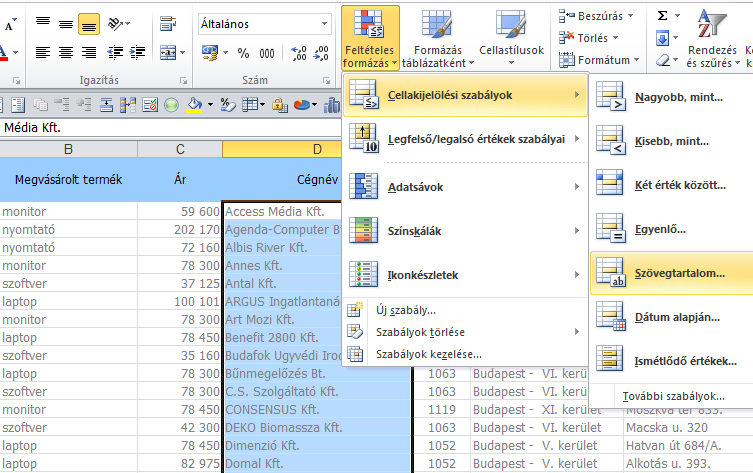Click the insert row toolbar icon
Screen dimensions: 753x473
click(x=107, y=105)
